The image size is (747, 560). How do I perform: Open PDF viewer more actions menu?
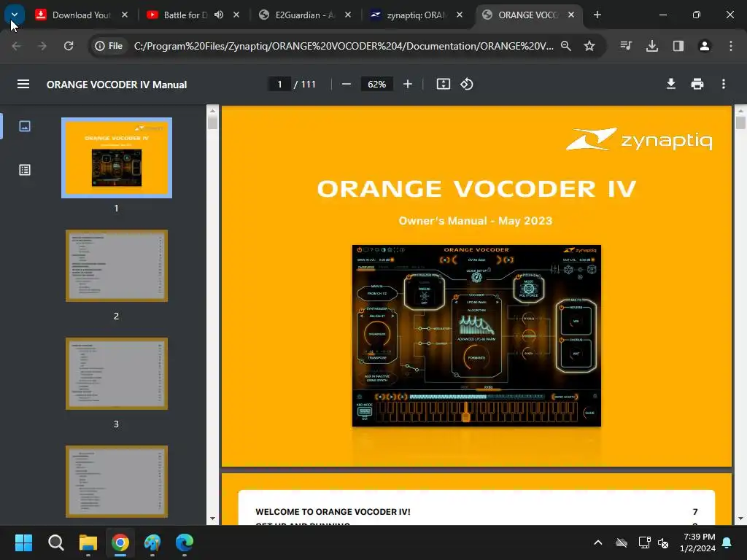(x=724, y=85)
